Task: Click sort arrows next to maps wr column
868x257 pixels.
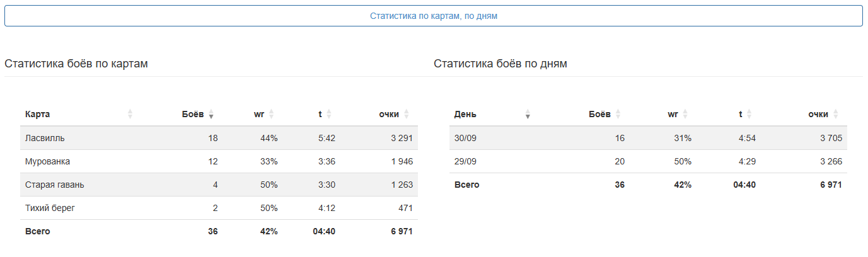Action: tap(271, 114)
